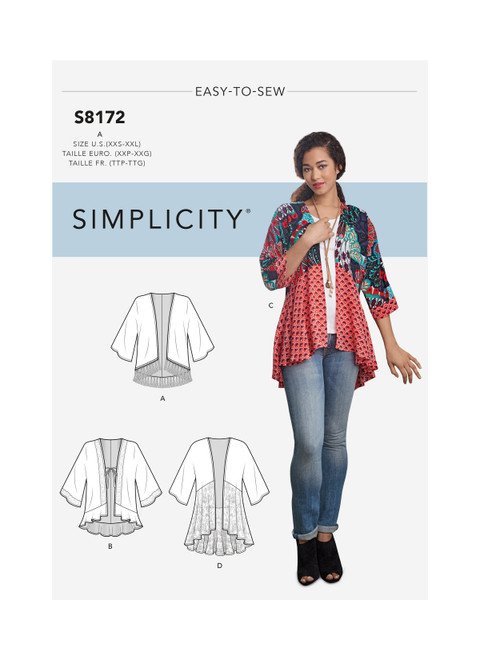
Task: Click the letter A label under first drawing
Action: [x=163, y=399]
